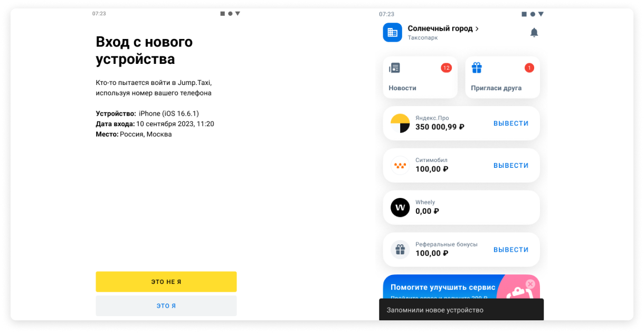Open the Пригласи друга card
The width and height of the screenshot is (644, 333).
(x=502, y=77)
